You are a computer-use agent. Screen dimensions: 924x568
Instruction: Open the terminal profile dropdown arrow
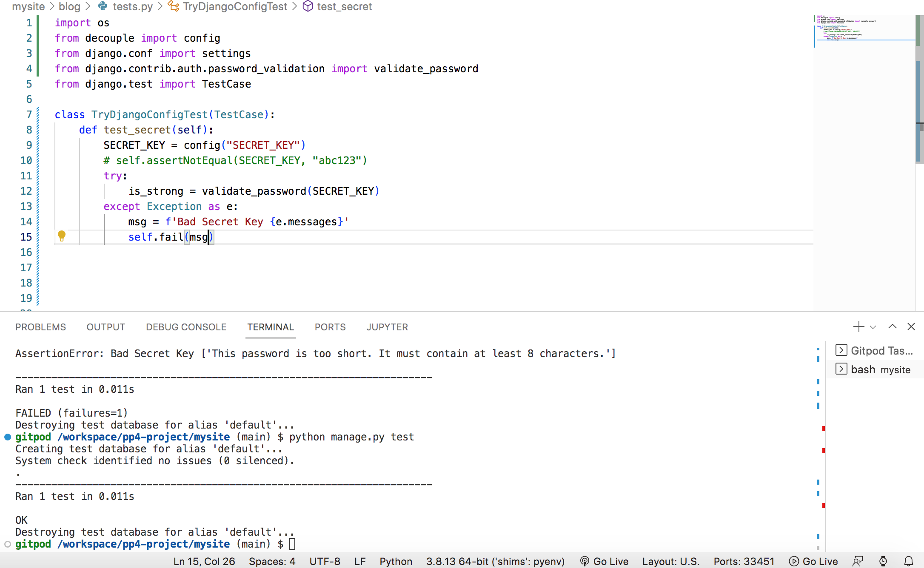click(873, 327)
